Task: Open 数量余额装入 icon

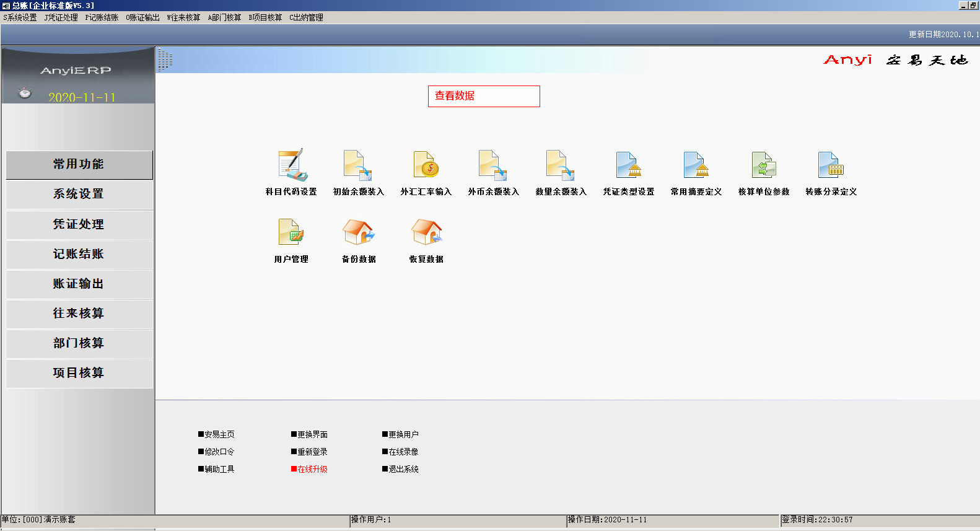Action: [x=561, y=165]
